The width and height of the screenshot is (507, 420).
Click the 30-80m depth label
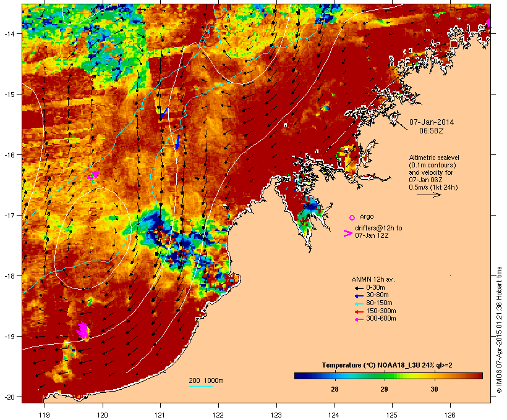tap(377, 295)
